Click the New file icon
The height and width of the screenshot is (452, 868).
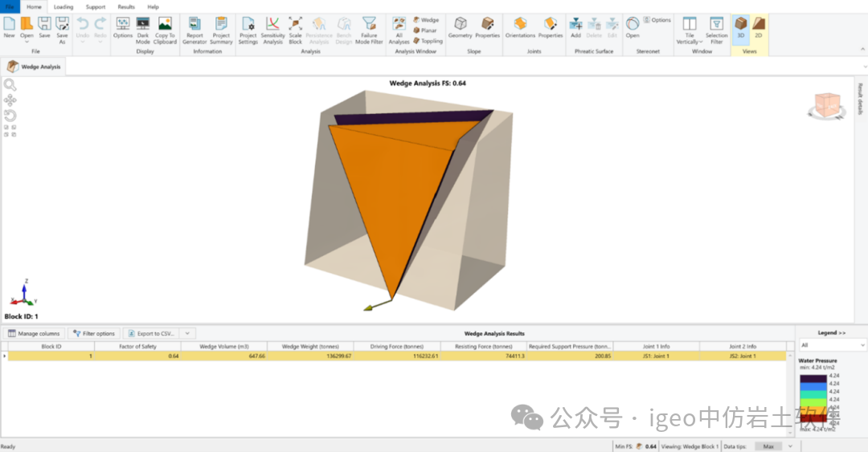[10, 27]
